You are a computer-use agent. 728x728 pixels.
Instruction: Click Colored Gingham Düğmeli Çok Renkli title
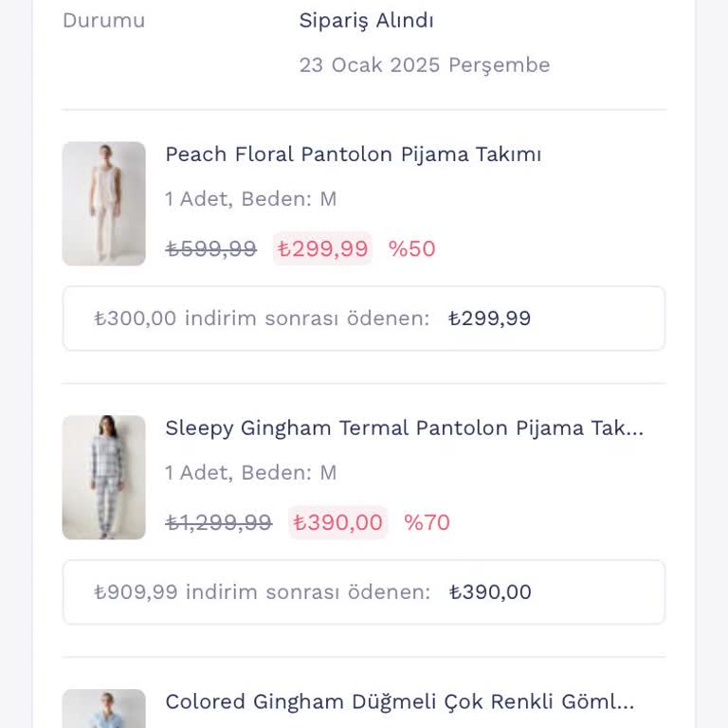399,701
